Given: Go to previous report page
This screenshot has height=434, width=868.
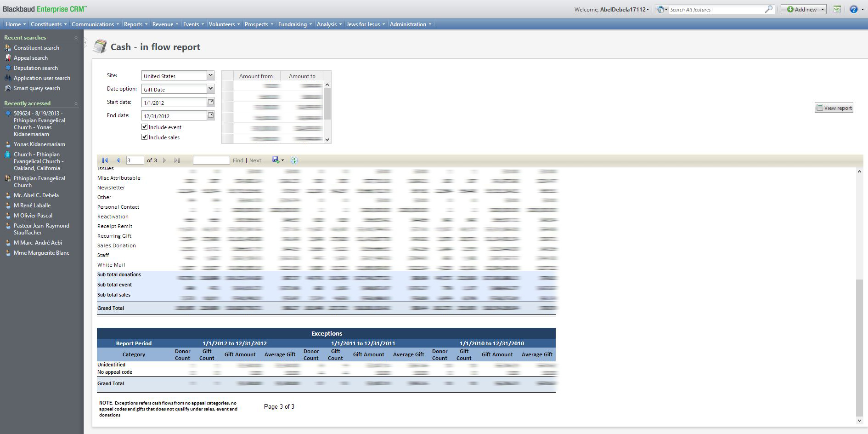Looking at the screenshot, I should point(118,160).
